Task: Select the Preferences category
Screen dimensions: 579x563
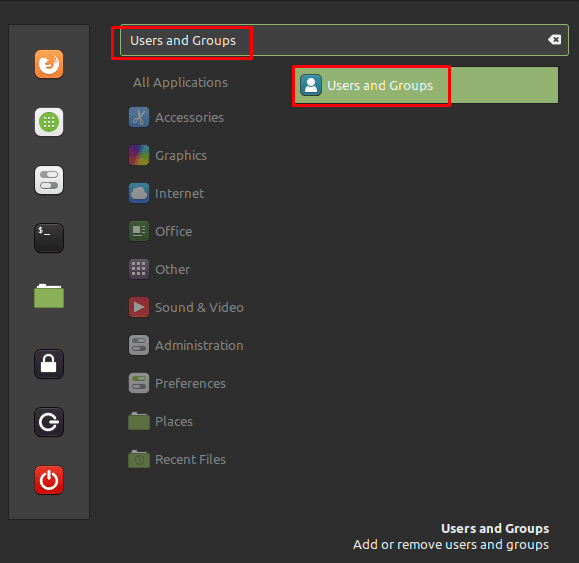Action: click(178, 384)
